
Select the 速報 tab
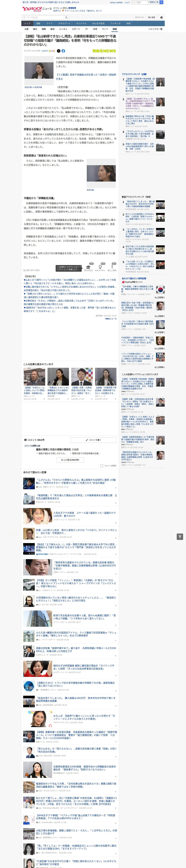point(38,23)
